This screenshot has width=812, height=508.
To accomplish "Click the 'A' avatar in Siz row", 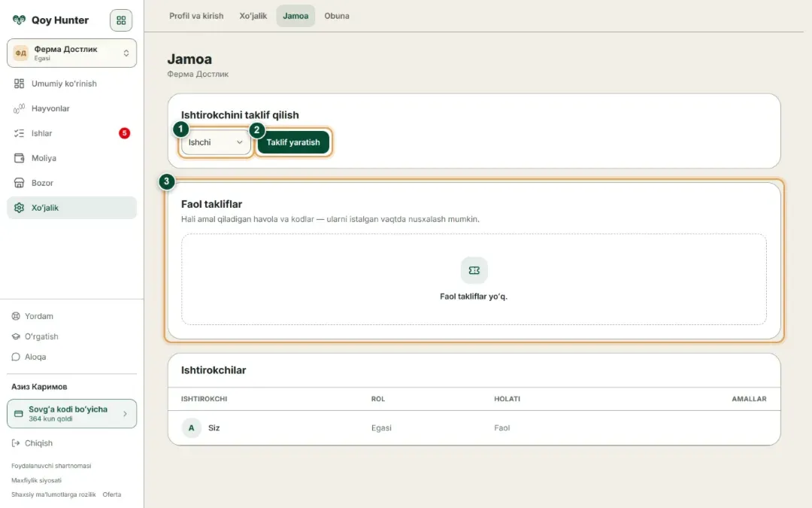I will point(191,427).
